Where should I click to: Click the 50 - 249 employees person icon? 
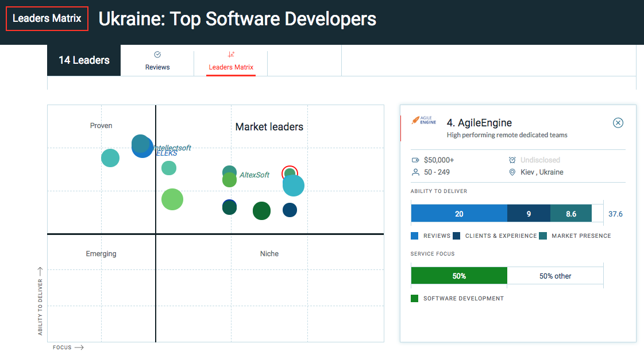coord(416,172)
